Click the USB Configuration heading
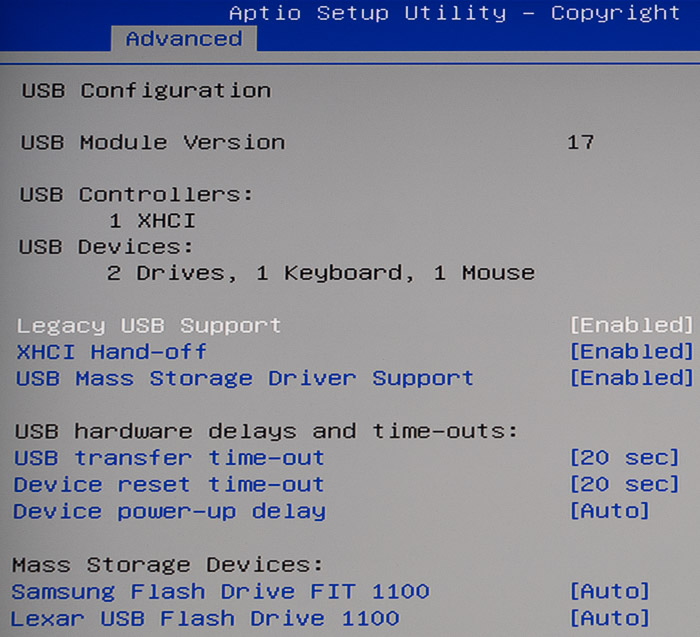700x637 pixels. [x=146, y=91]
